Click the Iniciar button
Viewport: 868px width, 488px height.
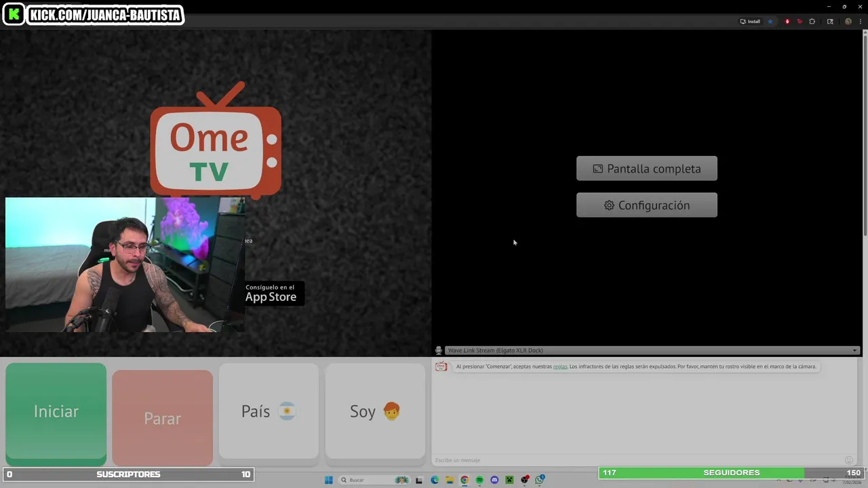pos(56,411)
